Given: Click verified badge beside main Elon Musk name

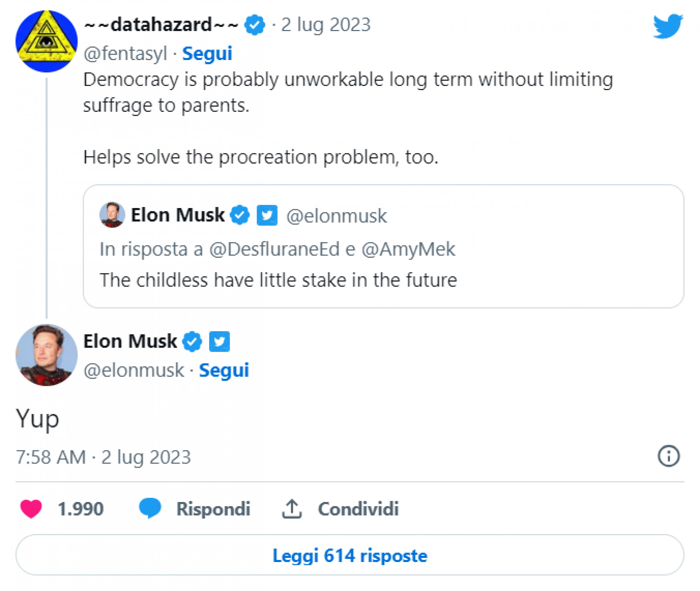Looking at the screenshot, I should pyautogui.click(x=192, y=341).
